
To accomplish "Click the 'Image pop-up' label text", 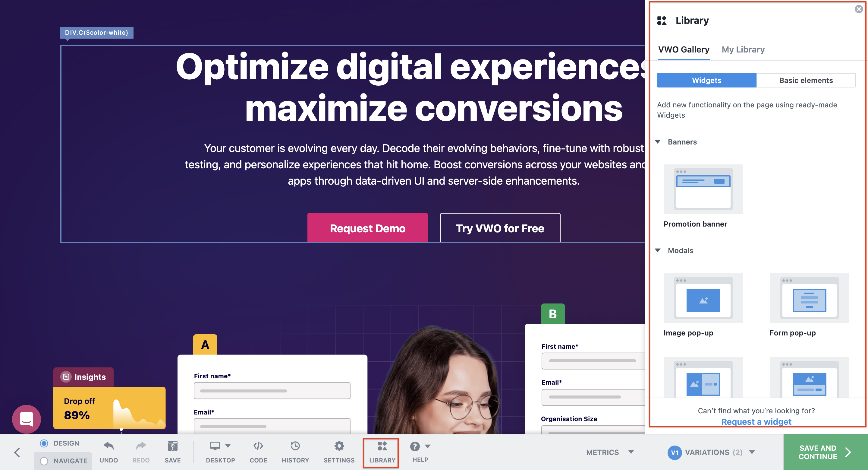I will 688,333.
